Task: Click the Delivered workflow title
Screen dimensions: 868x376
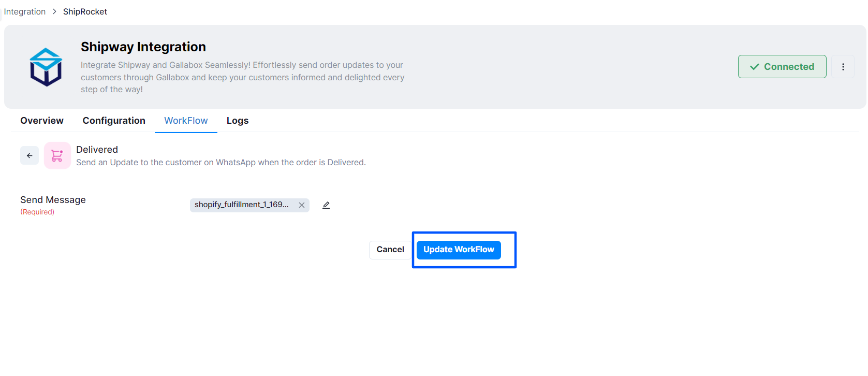Action: 97,150
